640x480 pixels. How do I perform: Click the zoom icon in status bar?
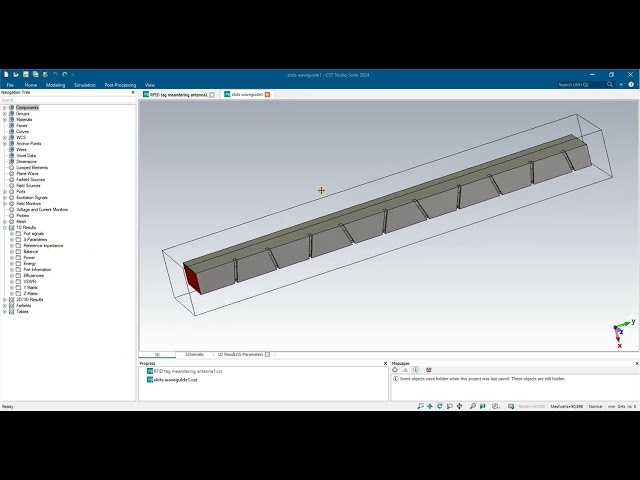[420, 406]
